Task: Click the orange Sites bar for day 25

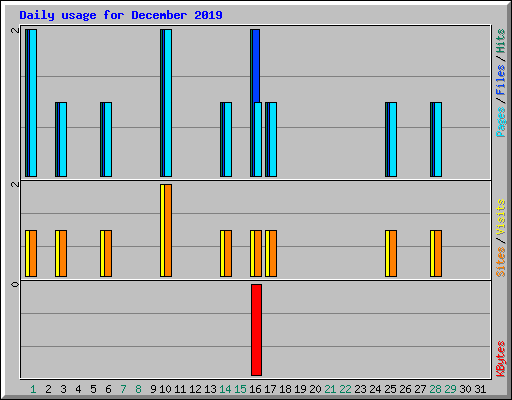Action: (393, 253)
